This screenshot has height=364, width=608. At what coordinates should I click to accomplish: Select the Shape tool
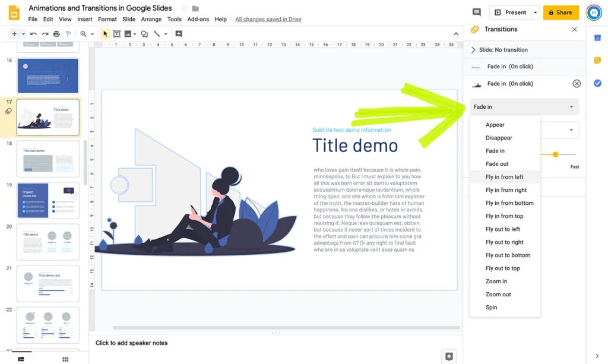(145, 34)
